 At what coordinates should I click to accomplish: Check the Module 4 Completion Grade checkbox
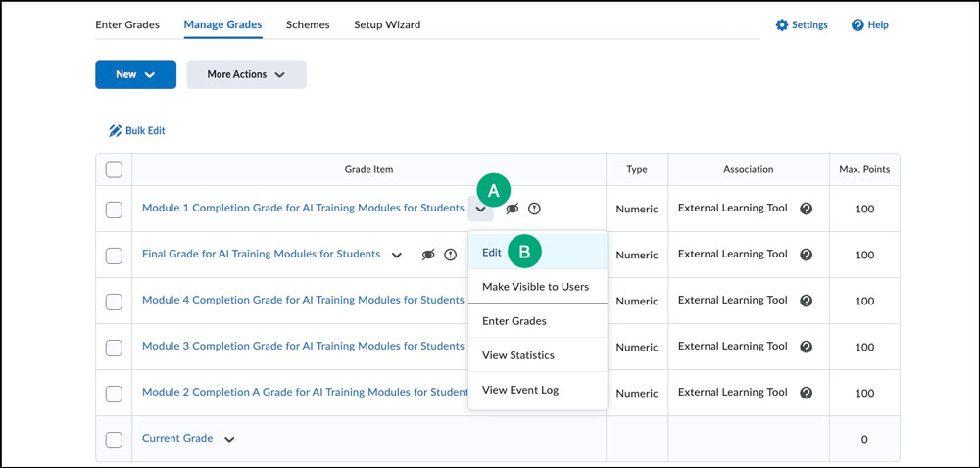point(114,302)
